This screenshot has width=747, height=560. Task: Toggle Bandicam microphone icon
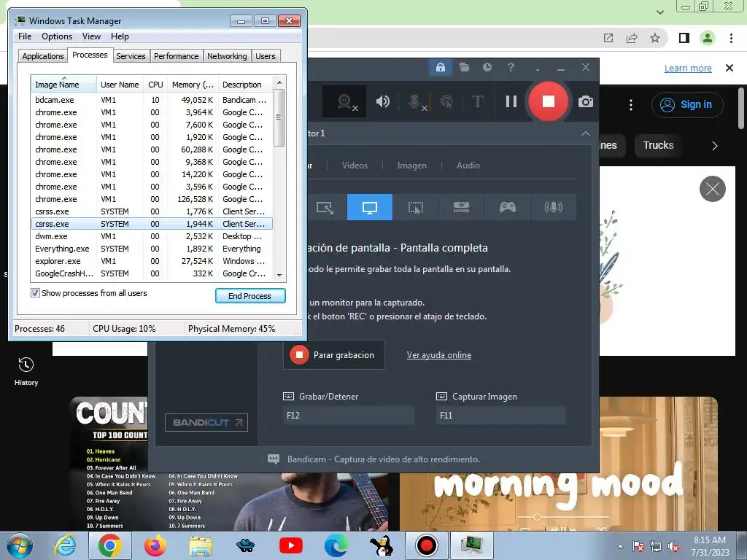coord(415,101)
